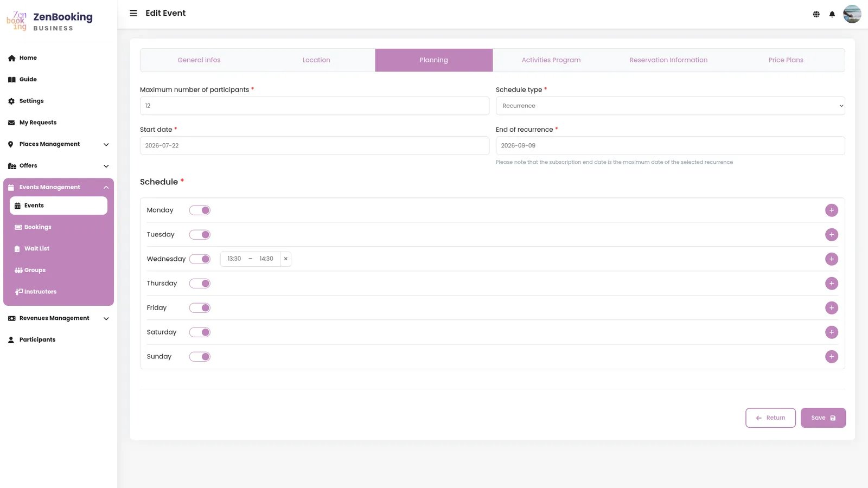Edit the Start date field
Viewport: 868px width, 488px height.
tap(315, 145)
